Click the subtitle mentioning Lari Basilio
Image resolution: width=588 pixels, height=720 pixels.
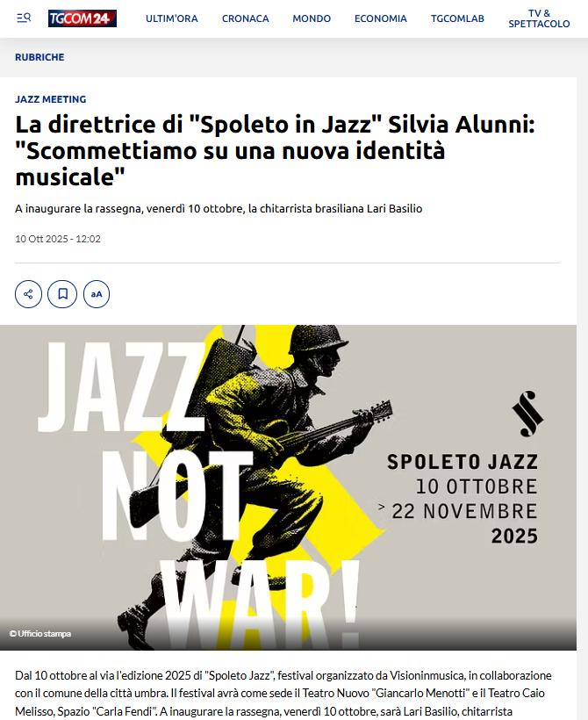pos(219,208)
